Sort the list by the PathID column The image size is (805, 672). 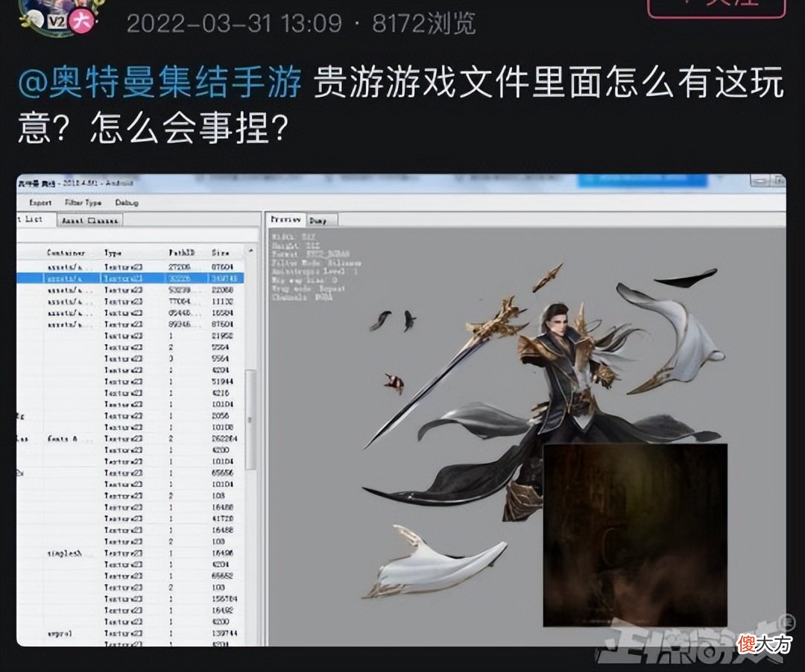click(x=183, y=253)
